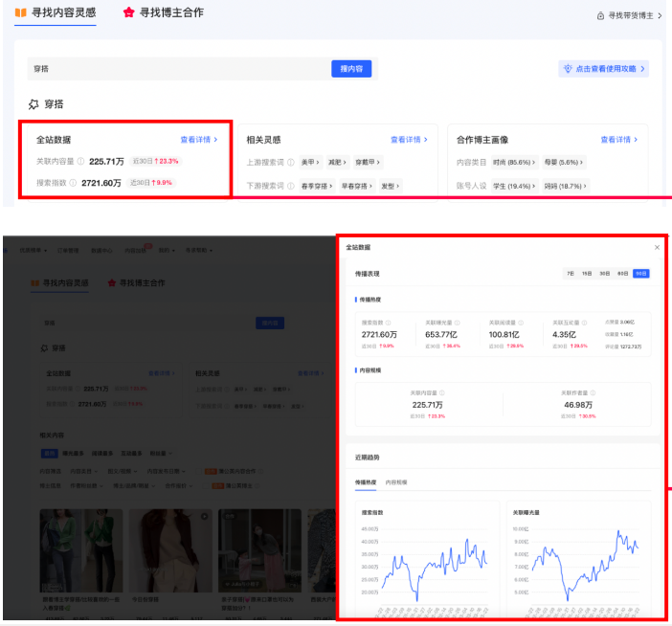Click the 时尚 (85.6%) content category tag

514,163
